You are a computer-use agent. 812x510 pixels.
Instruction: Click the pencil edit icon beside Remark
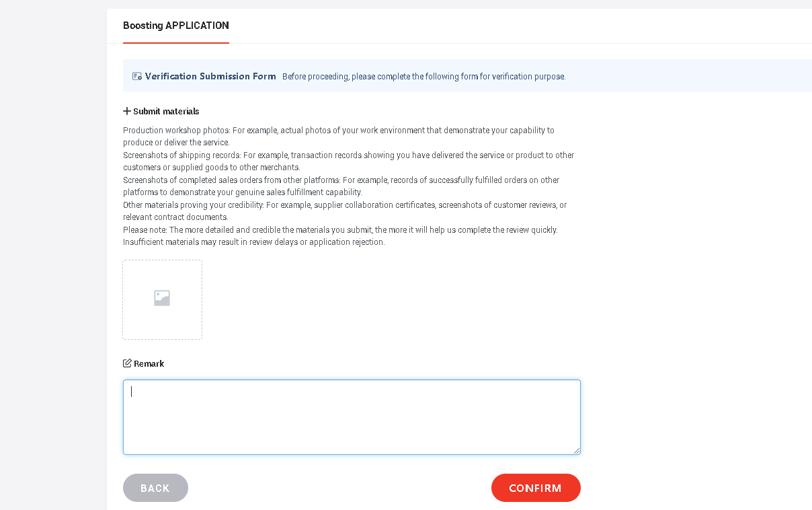(x=127, y=363)
